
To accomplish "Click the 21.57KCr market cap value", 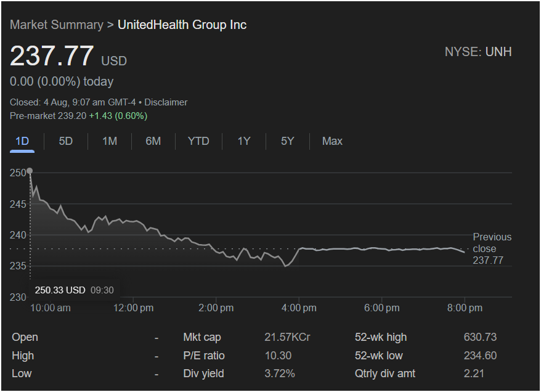I will tap(287, 337).
